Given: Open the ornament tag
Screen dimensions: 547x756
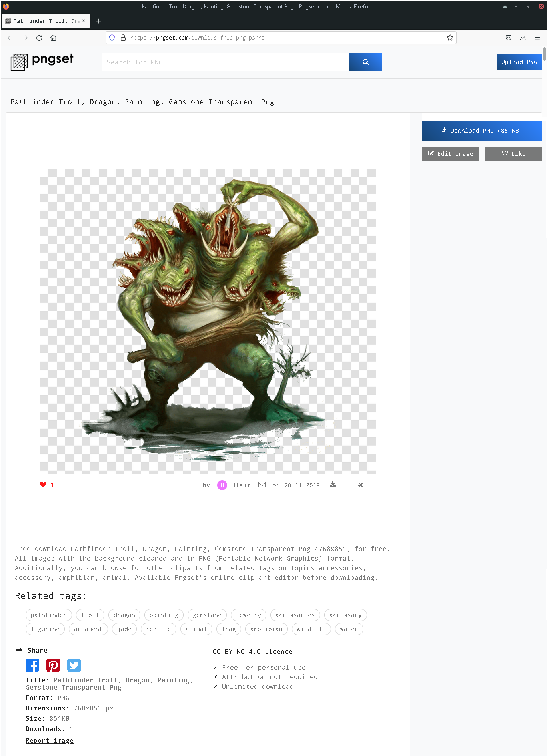Looking at the screenshot, I should click(x=88, y=629).
